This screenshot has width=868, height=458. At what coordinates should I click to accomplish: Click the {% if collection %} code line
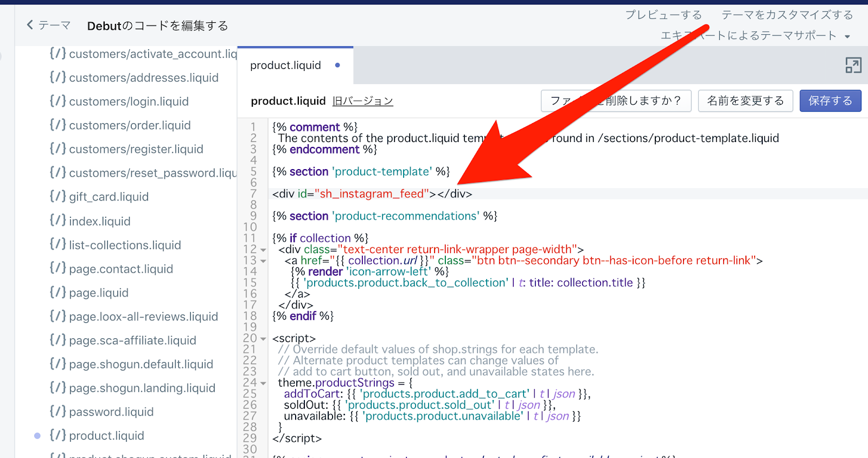[320, 238]
